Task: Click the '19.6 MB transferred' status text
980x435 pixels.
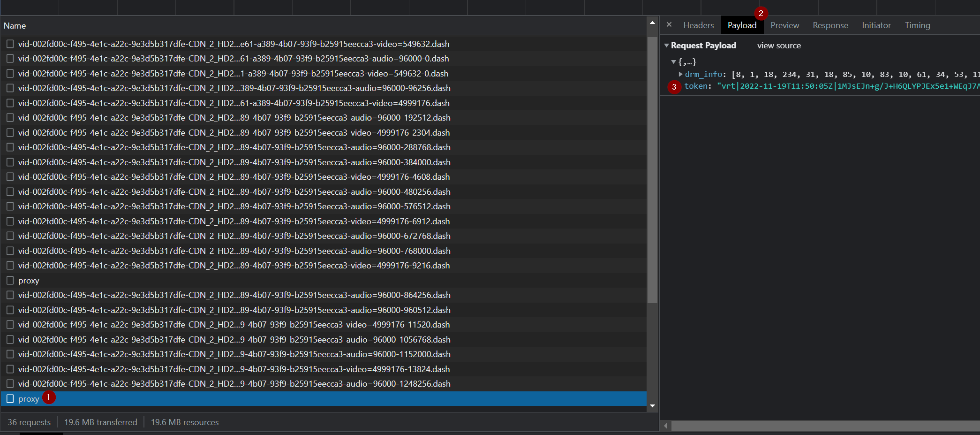Action: (101, 422)
